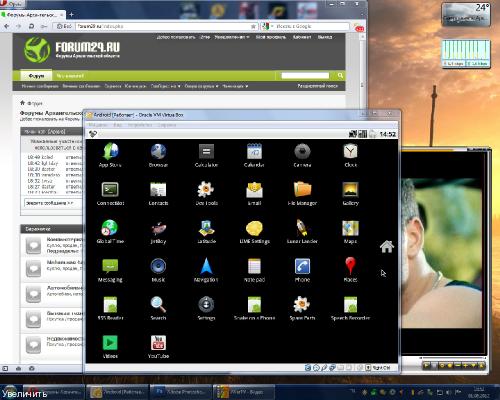Reload the forum page in browser

(x=31, y=26)
